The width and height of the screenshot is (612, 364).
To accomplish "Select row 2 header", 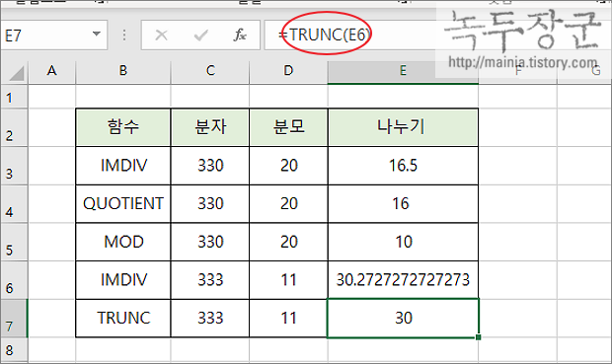I will point(14,127).
